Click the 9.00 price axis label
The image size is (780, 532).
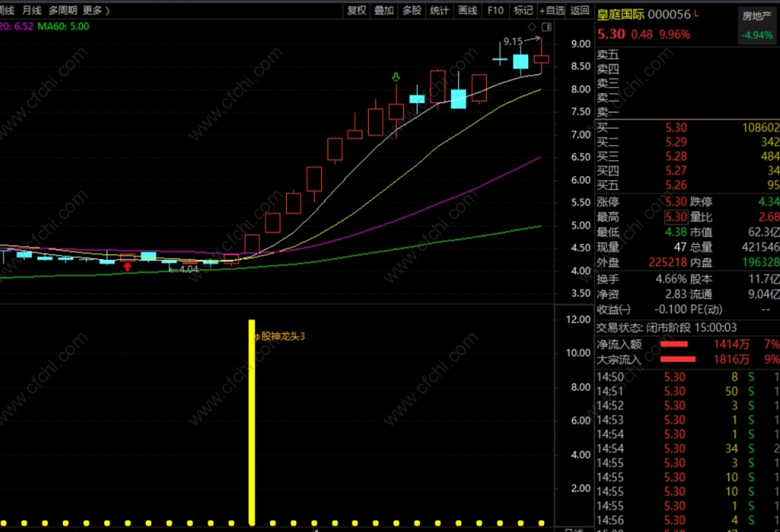tap(581, 44)
